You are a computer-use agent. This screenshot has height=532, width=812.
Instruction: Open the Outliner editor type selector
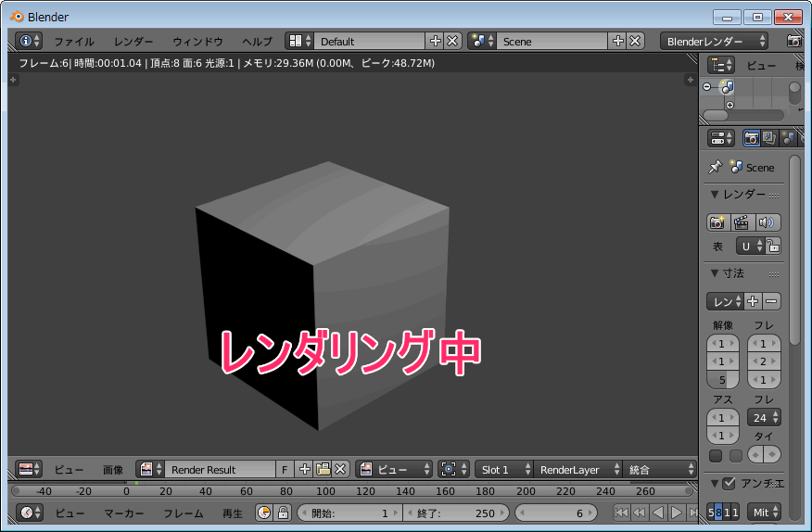721,65
